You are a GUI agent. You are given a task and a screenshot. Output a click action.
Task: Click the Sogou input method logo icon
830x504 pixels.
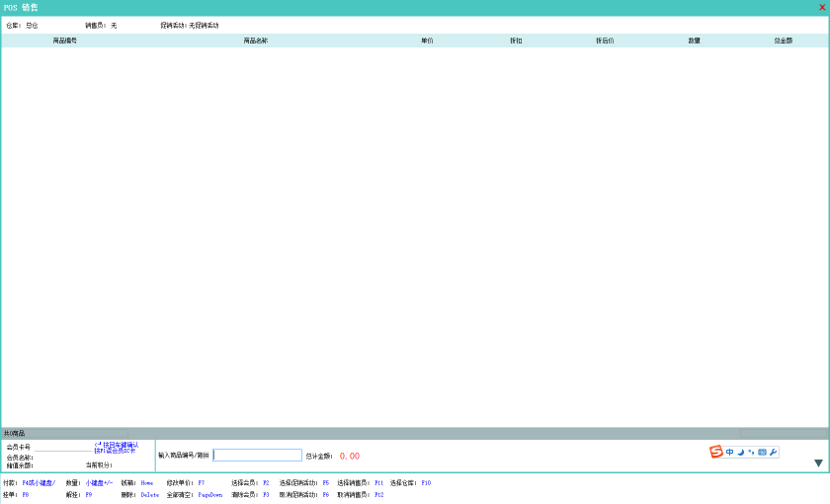coord(716,452)
